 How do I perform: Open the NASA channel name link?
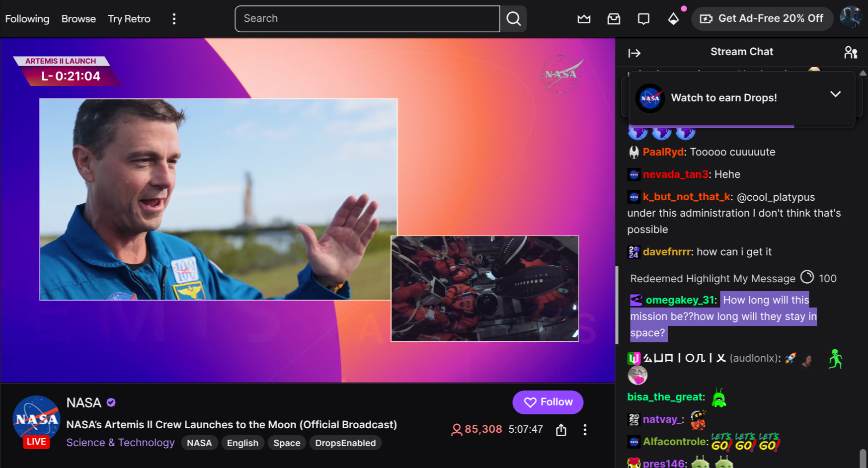point(84,402)
